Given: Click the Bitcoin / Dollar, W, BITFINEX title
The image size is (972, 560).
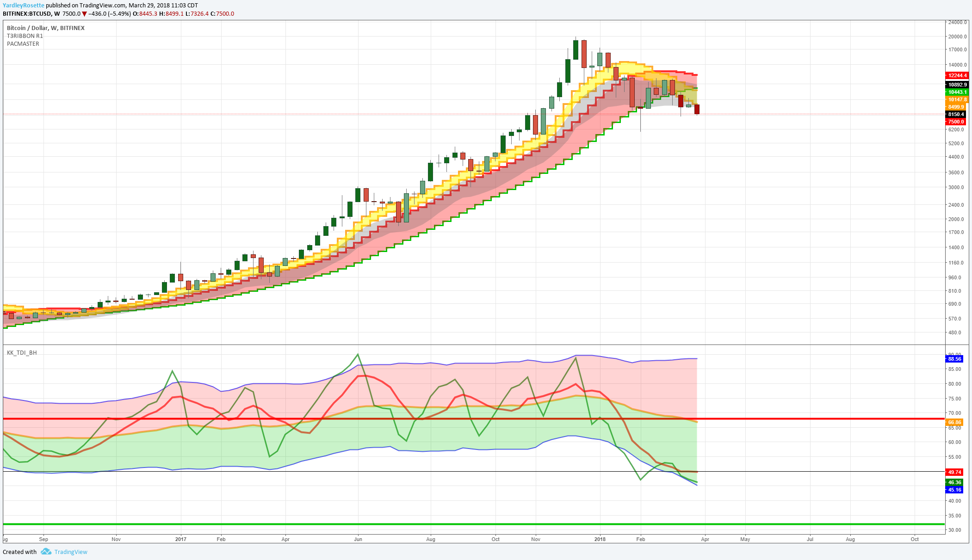Looking at the screenshot, I should 46,28.
